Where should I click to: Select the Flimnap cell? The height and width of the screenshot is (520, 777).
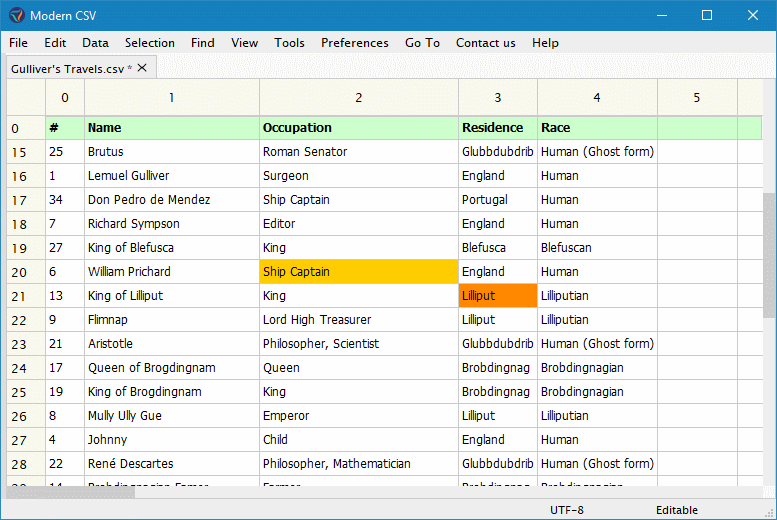[x=171, y=320]
